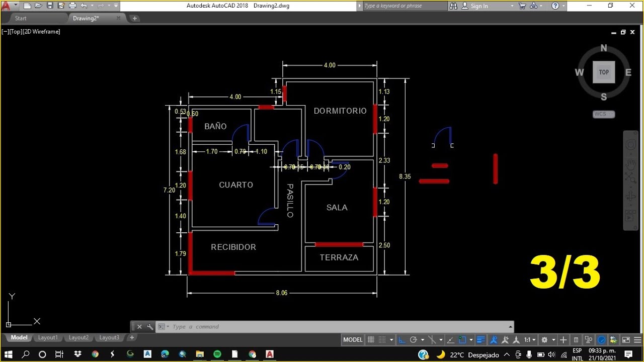This screenshot has width=644, height=362.
Task: Open the WCS coordinate system dropdown
Action: [604, 114]
